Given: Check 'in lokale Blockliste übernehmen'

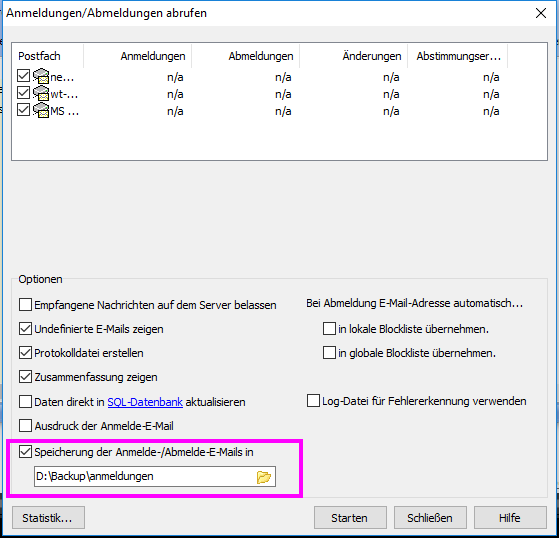Looking at the screenshot, I should click(x=329, y=329).
